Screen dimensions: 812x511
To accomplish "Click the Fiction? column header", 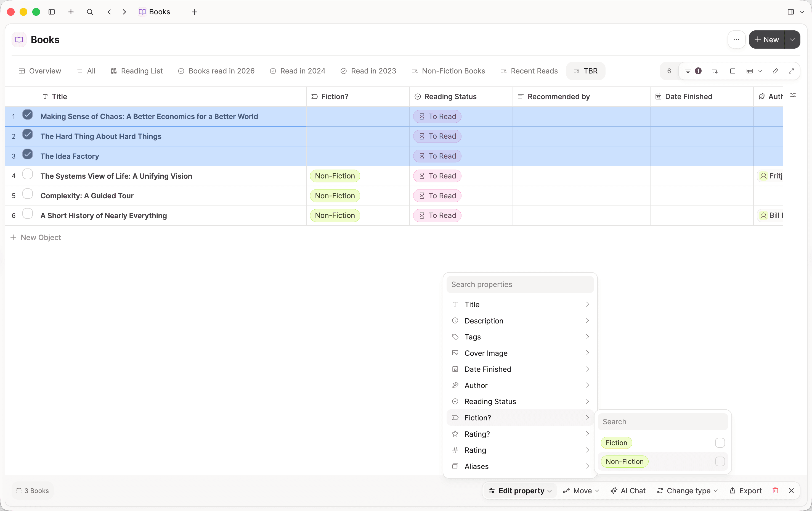I will click(x=358, y=96).
